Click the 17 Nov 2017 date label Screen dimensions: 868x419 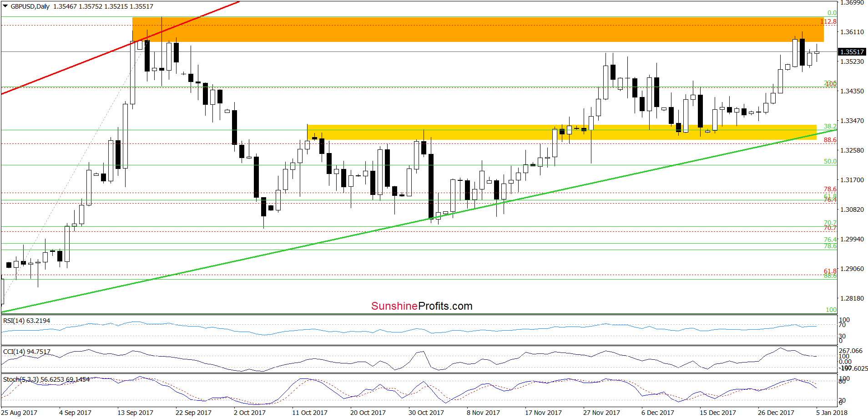pyautogui.click(x=543, y=413)
